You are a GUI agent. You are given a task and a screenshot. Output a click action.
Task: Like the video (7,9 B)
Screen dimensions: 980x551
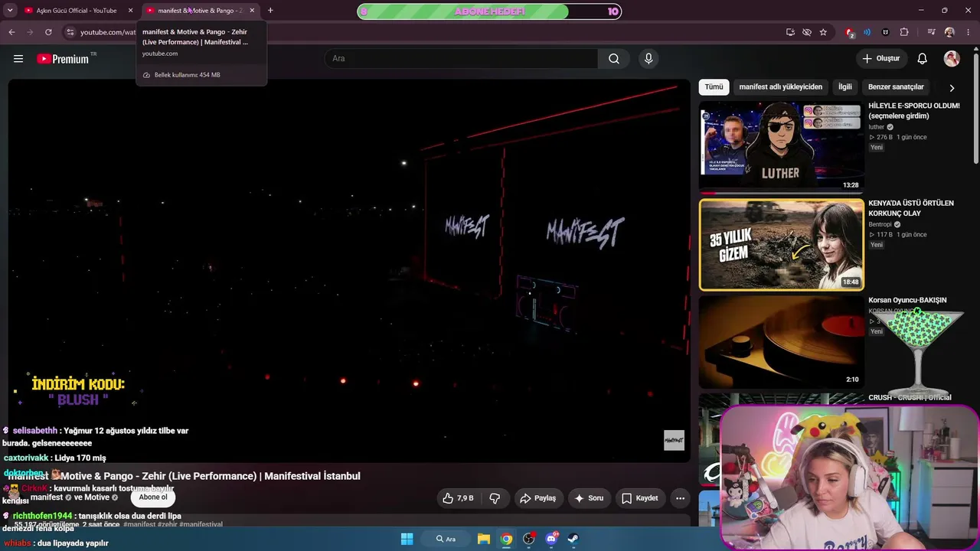458,498
